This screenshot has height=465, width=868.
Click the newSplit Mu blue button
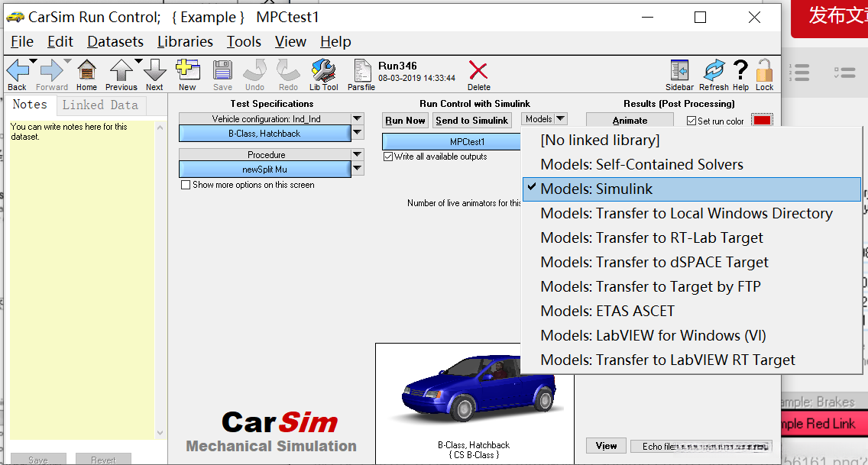(x=264, y=170)
